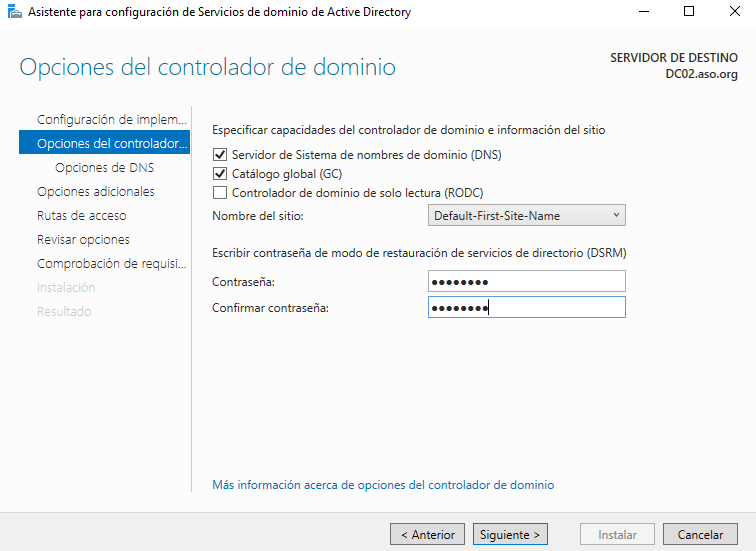
Task: Go to Configuración de implementación step
Action: [x=111, y=120]
